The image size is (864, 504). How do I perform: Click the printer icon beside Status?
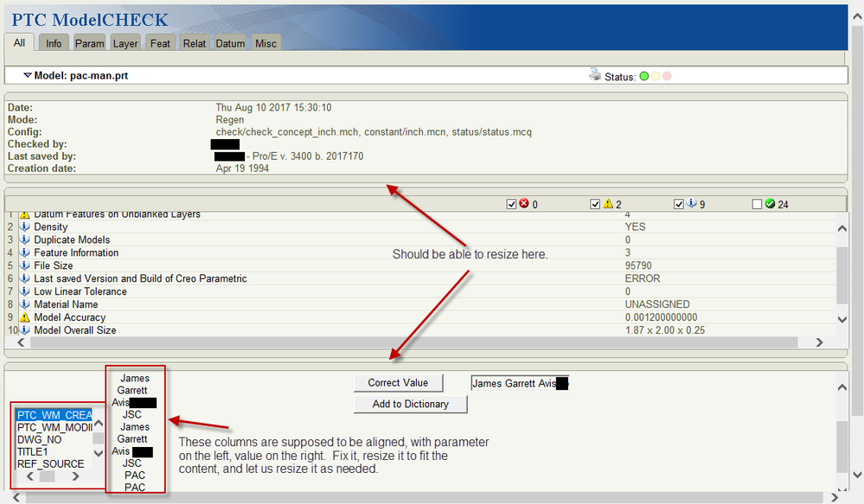594,75
